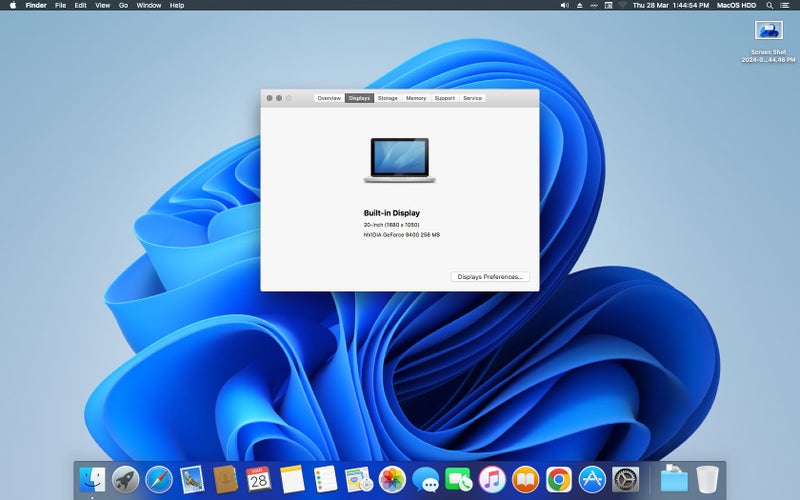The height and width of the screenshot is (500, 800).
Task: Click the date and time clock
Action: click(x=670, y=5)
